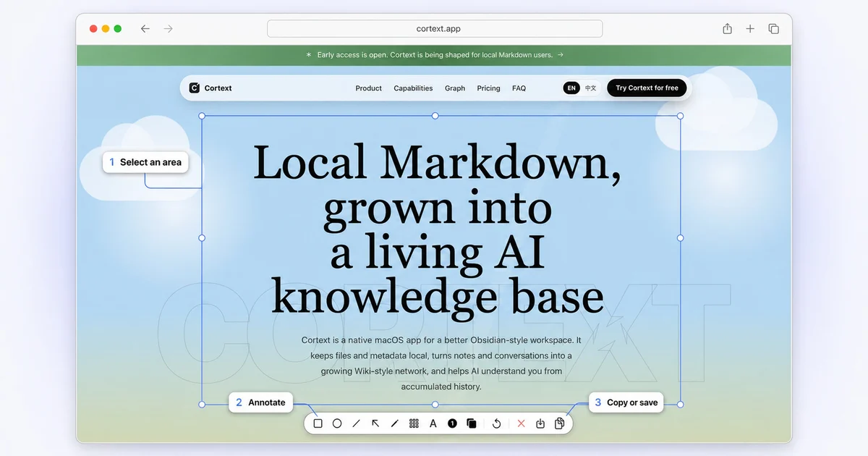Show the tab overview in the browser
Screen dimensions: 868x456
pos(773,29)
